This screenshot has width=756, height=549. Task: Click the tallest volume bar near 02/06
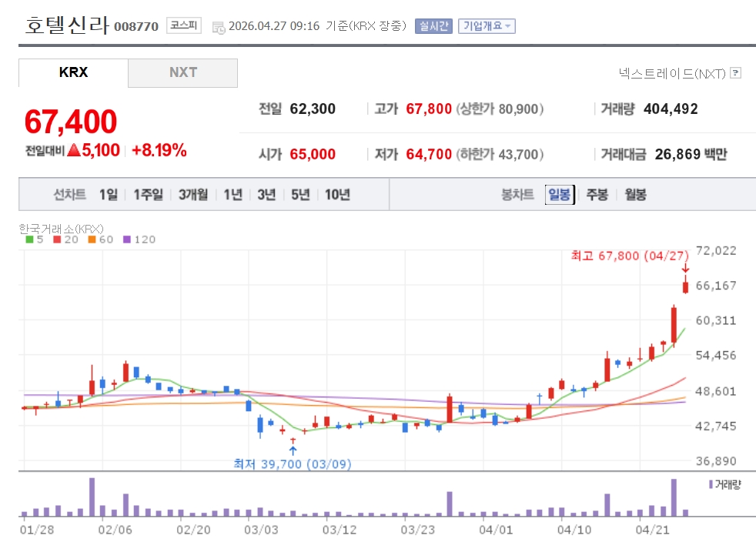coord(92,497)
